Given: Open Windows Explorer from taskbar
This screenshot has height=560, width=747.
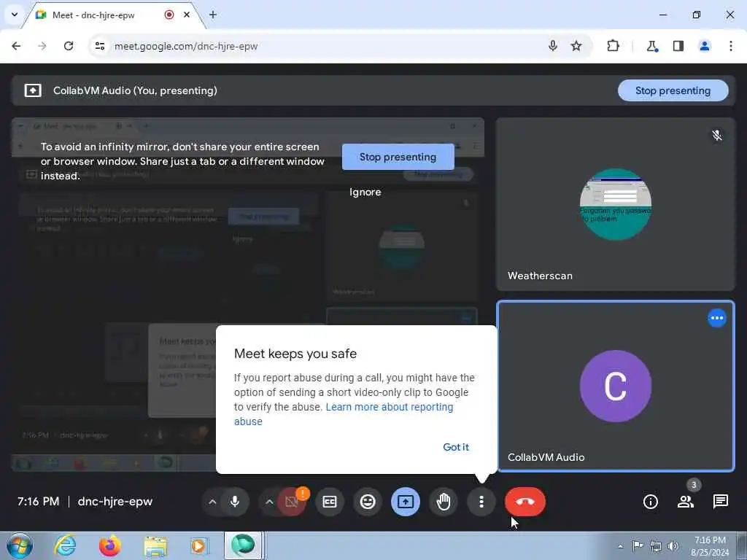Looking at the screenshot, I should coord(155,545).
